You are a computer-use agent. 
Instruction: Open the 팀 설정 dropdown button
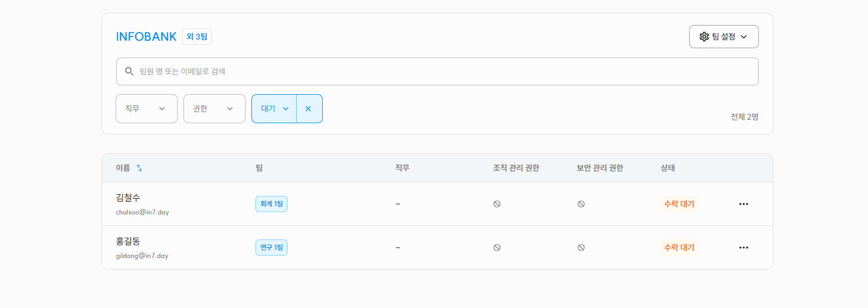pyautogui.click(x=723, y=37)
